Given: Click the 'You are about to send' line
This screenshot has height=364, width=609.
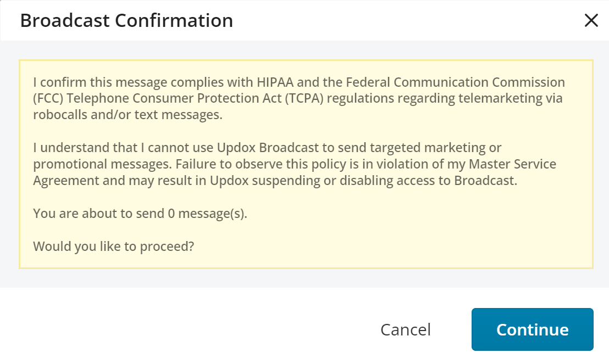Looking at the screenshot, I should 99,214.
